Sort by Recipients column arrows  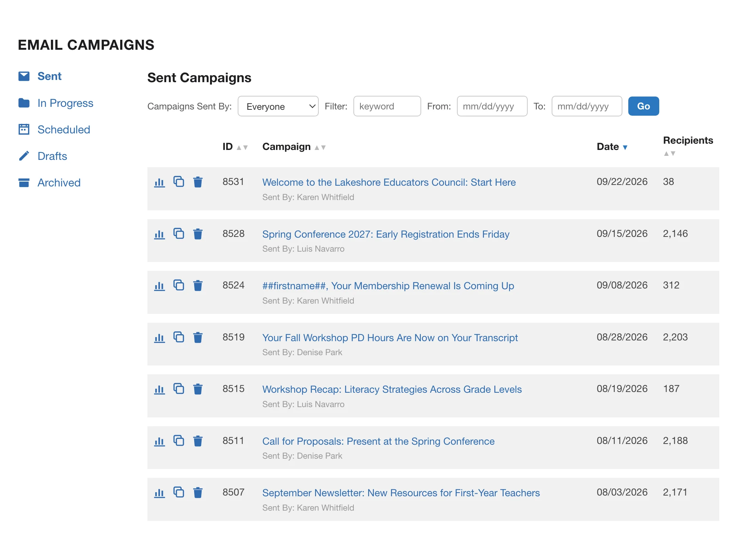tap(670, 154)
